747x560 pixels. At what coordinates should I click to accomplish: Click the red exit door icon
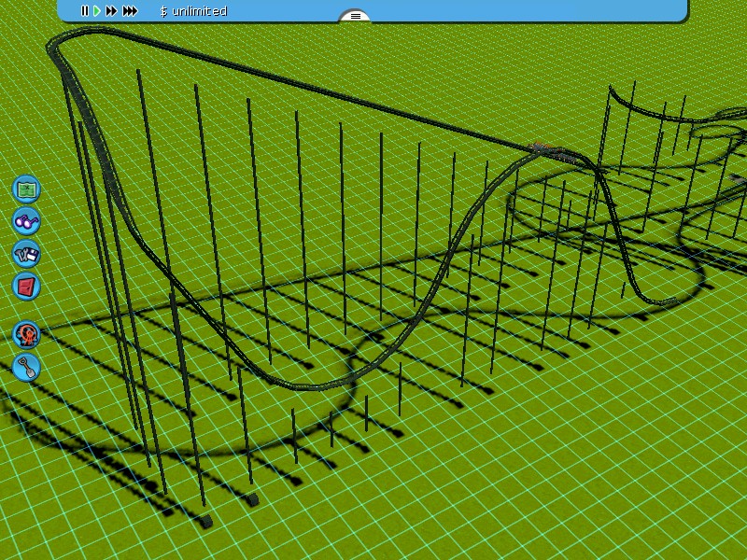[26, 286]
